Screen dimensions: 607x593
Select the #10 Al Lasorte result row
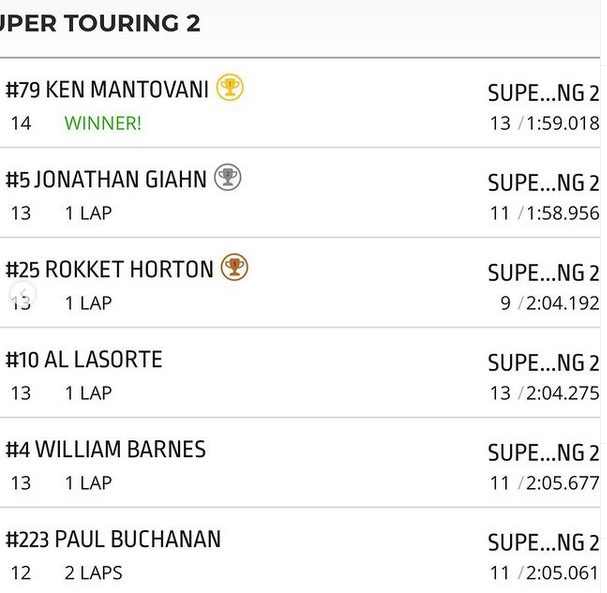300,373
